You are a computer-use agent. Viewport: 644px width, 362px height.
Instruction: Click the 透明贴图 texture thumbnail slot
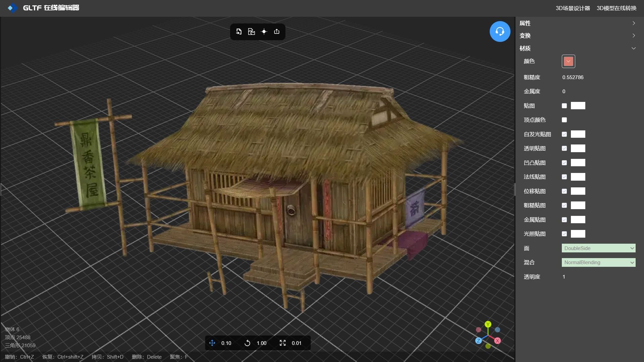578,148
